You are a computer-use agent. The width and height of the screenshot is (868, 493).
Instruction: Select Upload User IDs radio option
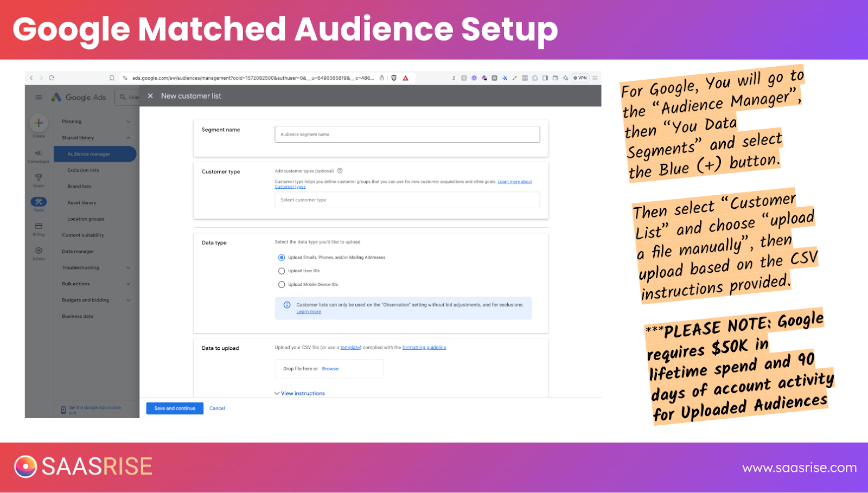point(282,271)
